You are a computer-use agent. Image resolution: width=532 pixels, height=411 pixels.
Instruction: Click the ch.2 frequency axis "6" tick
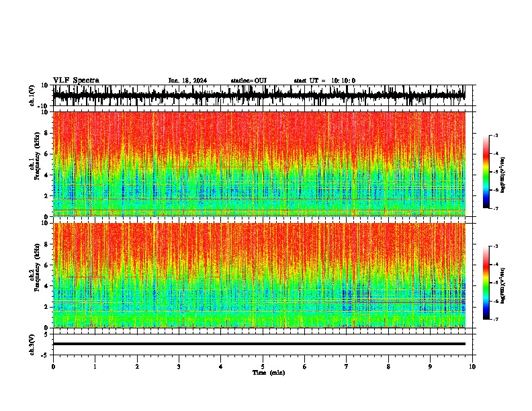coord(47,265)
